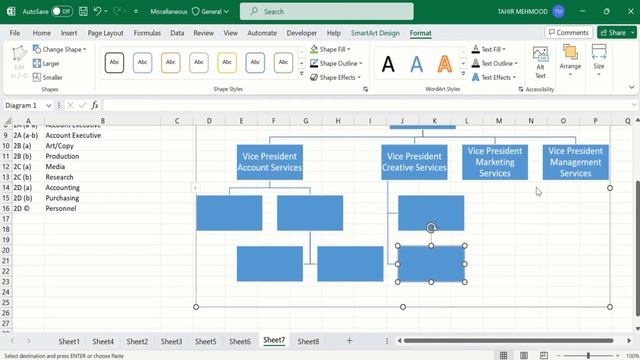Viewport: 640px width, 360px height.
Task: Expand the formula bar chevron
Action: point(633,105)
